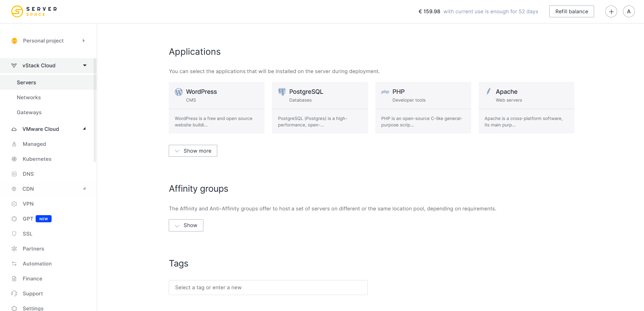The width and height of the screenshot is (644, 311).
Task: Click the VPN icon in sidebar
Action: click(x=14, y=204)
